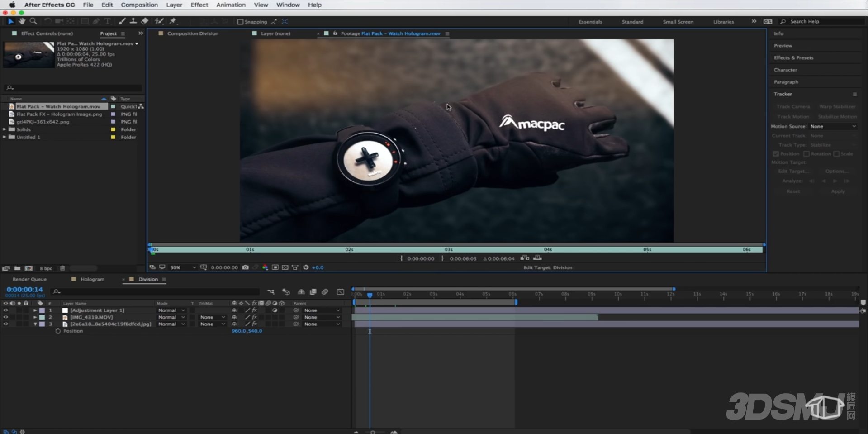This screenshot has width=868, height=434.
Task: Open the Composition mini-flowchart icon
Action: pyautogui.click(x=270, y=292)
